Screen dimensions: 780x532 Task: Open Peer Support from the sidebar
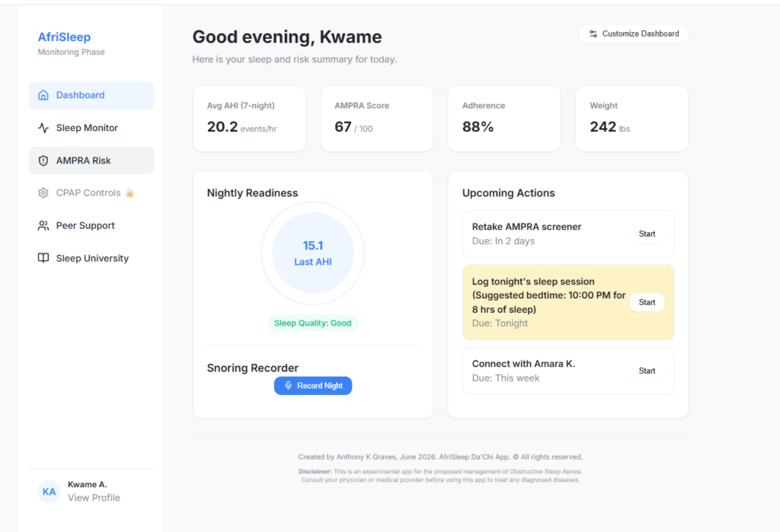click(91, 226)
